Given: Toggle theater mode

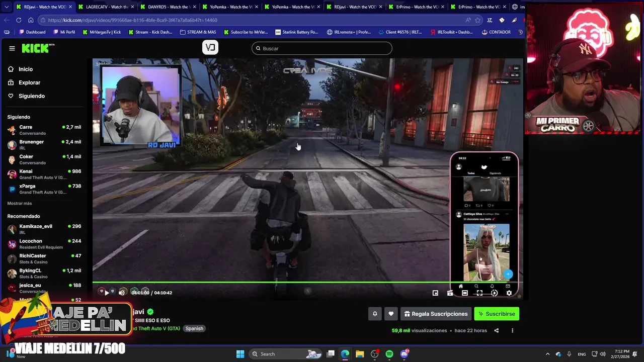Looking at the screenshot, I should coord(465,293).
